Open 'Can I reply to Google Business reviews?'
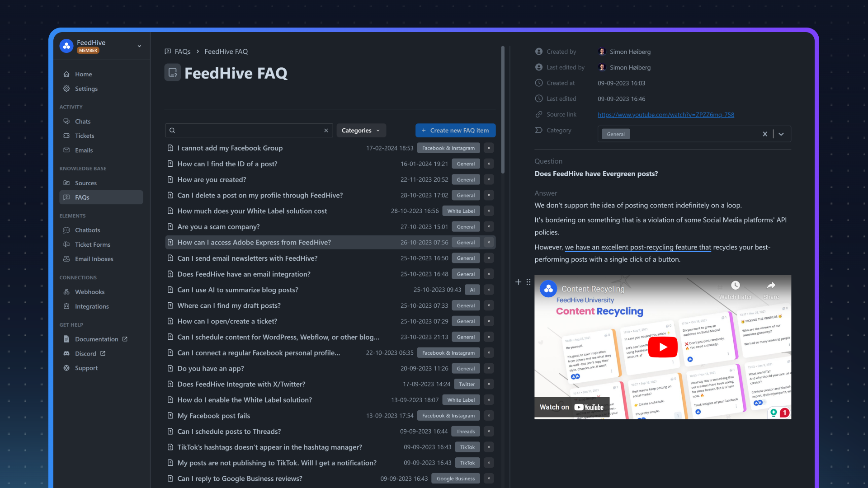Viewport: 868px width, 488px height. click(x=240, y=479)
